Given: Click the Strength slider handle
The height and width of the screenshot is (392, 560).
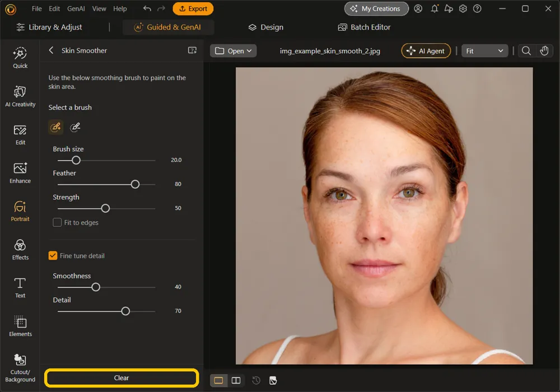Looking at the screenshot, I should (105, 208).
